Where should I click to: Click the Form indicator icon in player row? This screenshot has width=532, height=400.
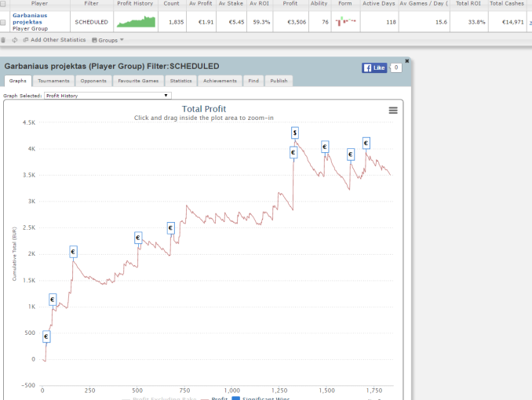(x=344, y=22)
